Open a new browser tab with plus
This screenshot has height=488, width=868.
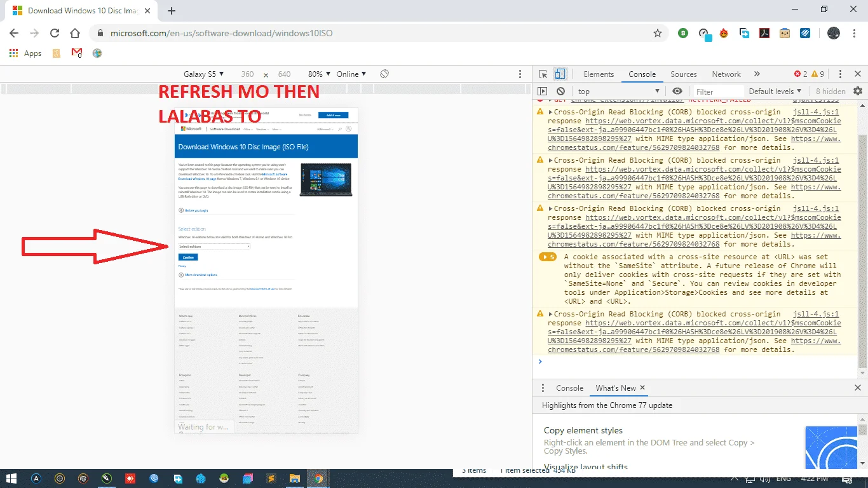[172, 11]
